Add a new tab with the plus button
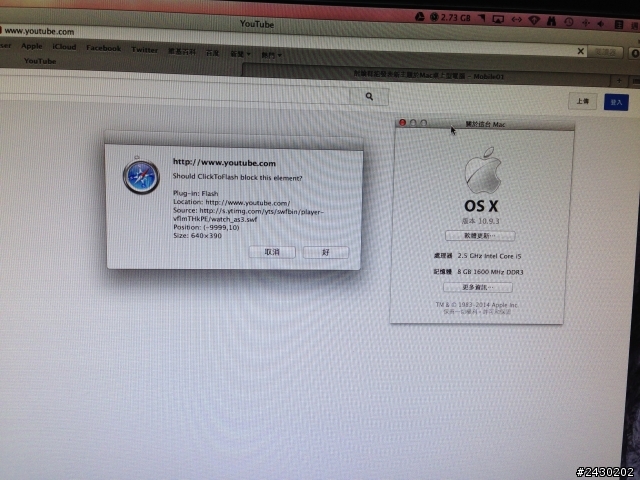The width and height of the screenshot is (640, 480). [619, 81]
